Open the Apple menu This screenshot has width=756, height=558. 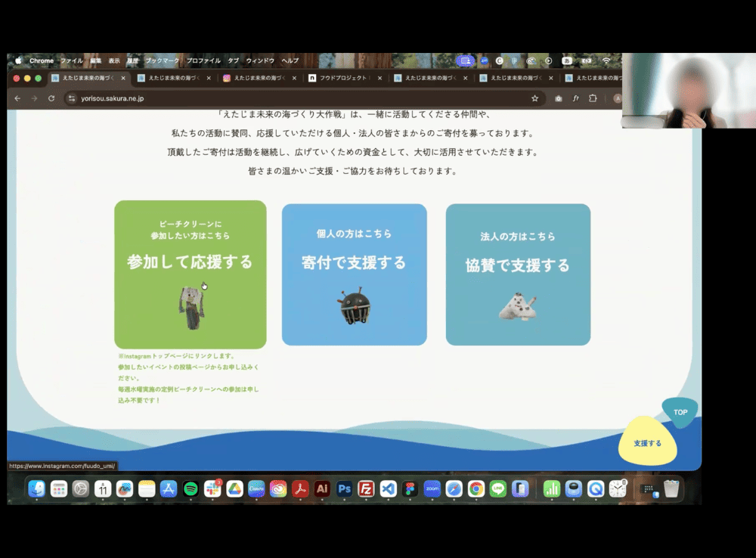18,60
